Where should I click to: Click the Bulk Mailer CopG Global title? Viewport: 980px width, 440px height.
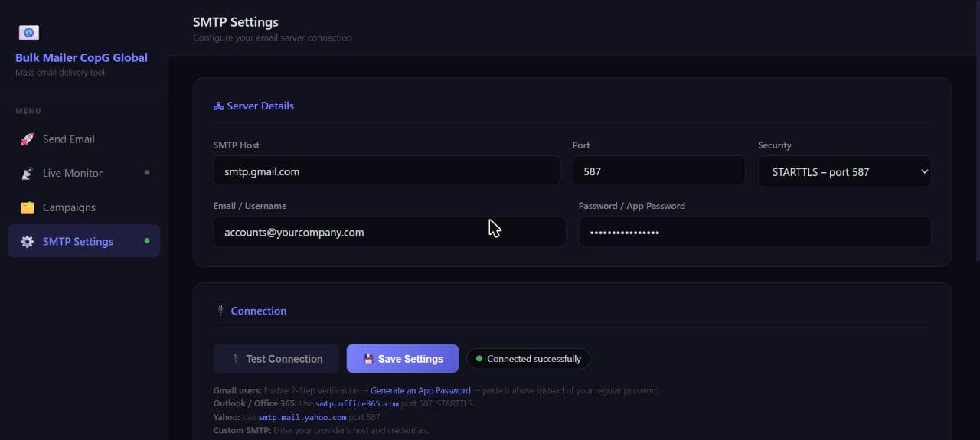[81, 57]
